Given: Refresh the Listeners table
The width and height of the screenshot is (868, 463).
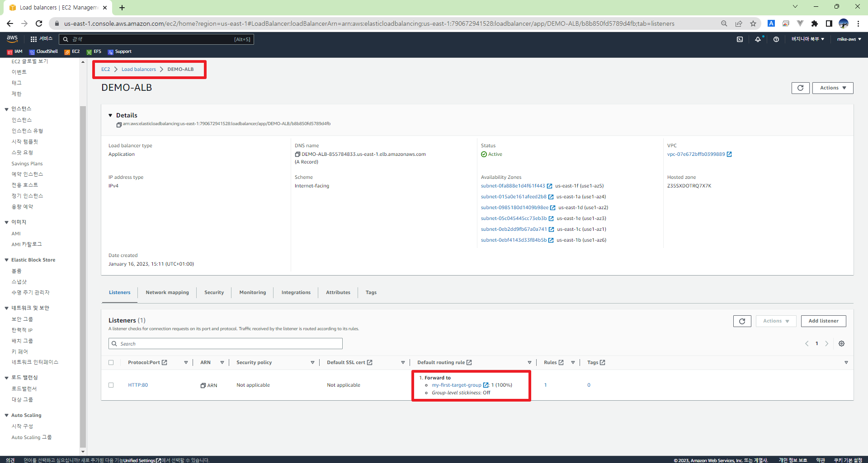Looking at the screenshot, I should 742,321.
